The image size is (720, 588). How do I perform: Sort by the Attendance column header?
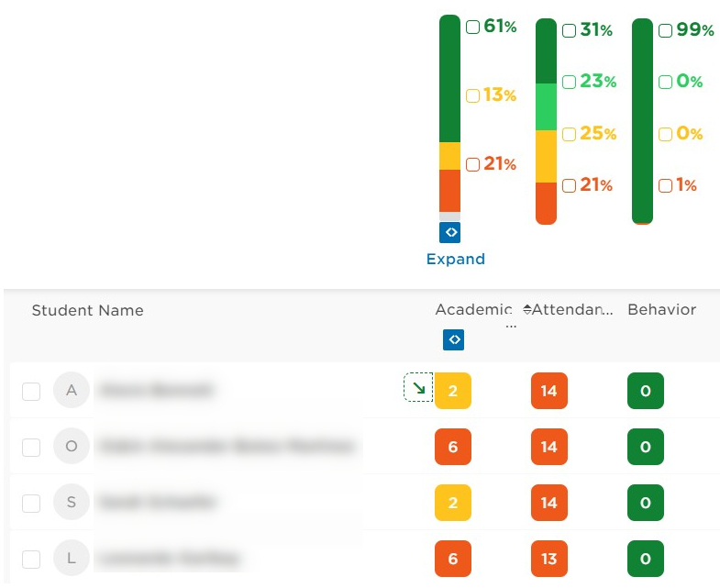(x=572, y=310)
